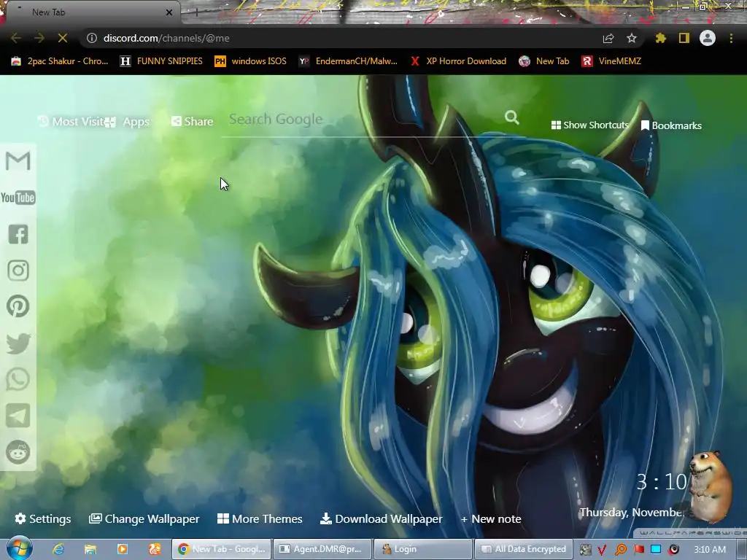Open Gmail from the sidebar

(18, 161)
